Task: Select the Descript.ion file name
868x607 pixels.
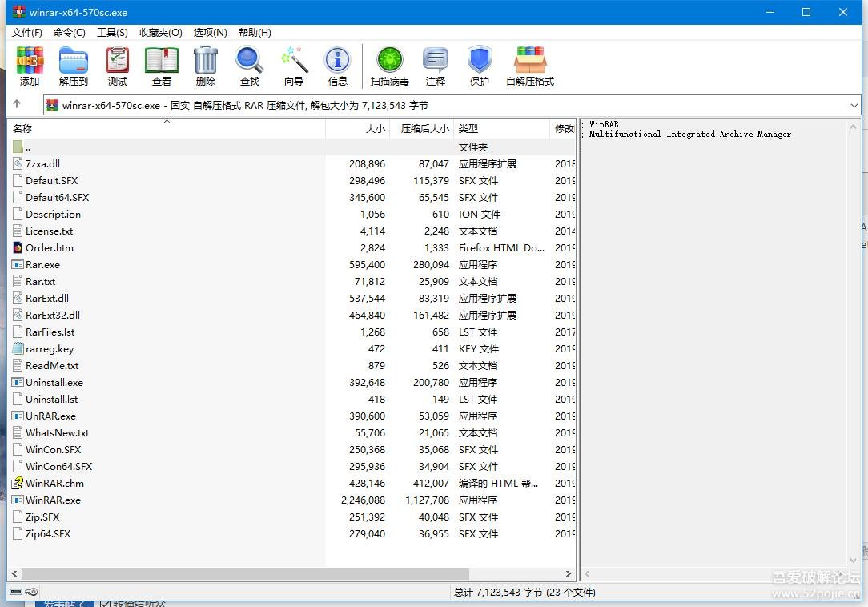Action: pyautogui.click(x=53, y=215)
